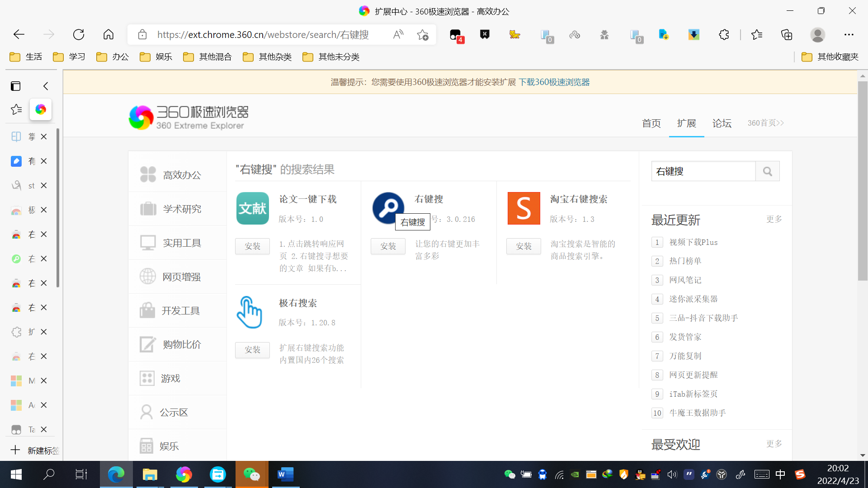
Task: Click the download arrow extension icon
Action: point(693,34)
